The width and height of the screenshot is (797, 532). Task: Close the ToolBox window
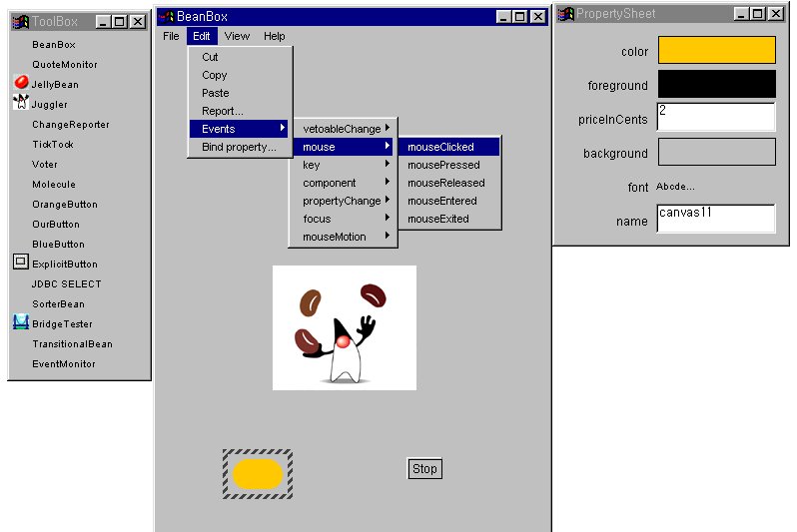[x=138, y=21]
